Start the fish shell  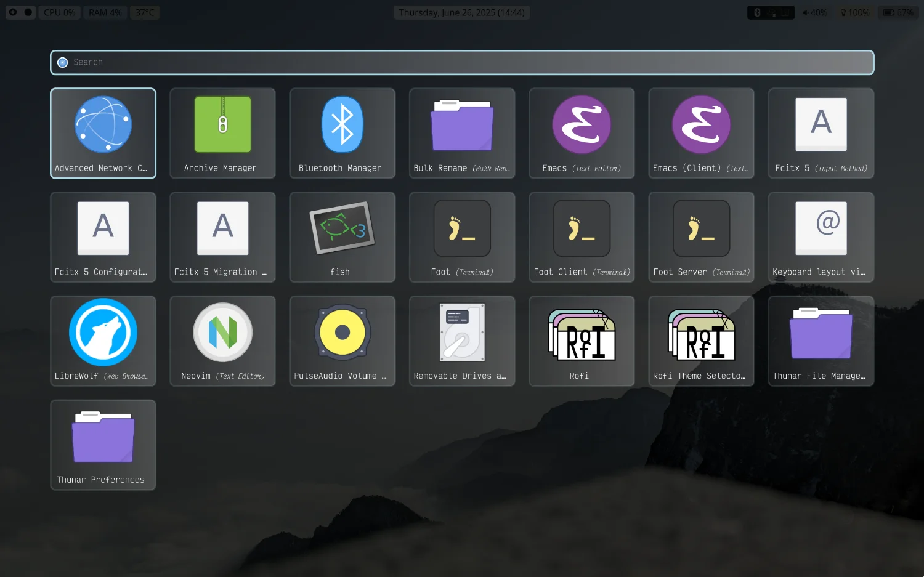point(342,237)
